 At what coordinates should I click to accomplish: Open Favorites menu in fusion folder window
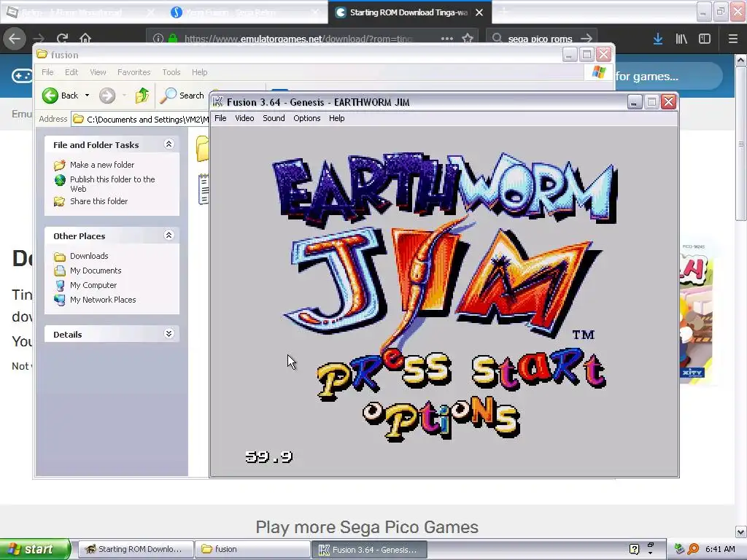tap(134, 72)
